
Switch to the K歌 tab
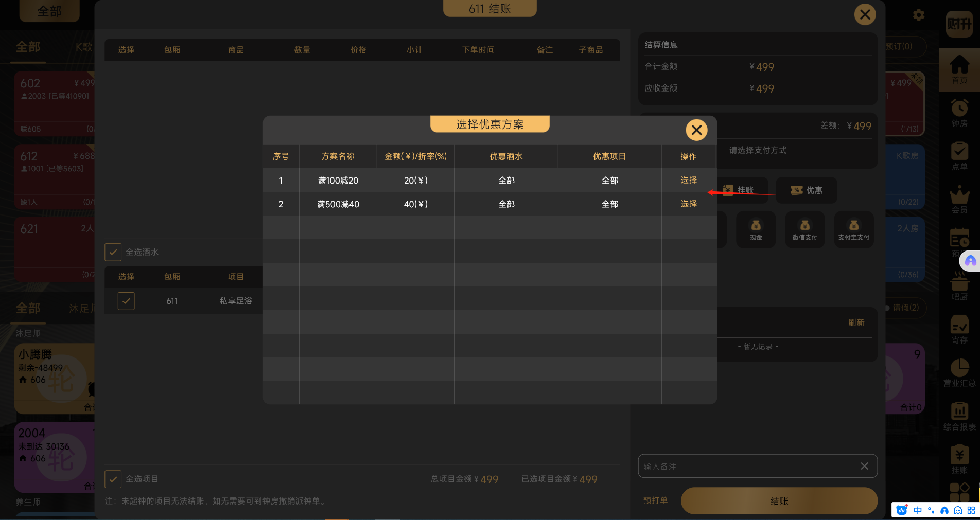click(x=84, y=47)
